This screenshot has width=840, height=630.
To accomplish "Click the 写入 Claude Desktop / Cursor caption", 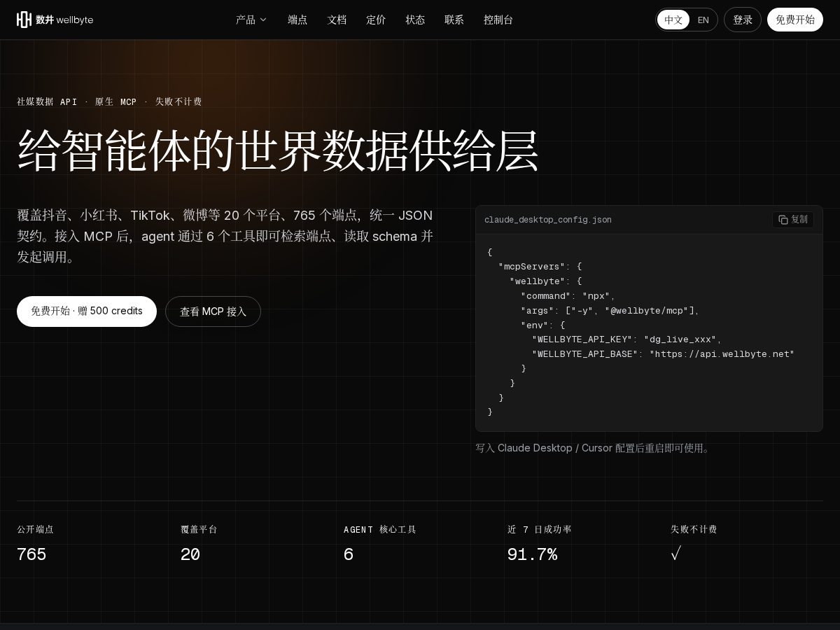I will point(594,448).
